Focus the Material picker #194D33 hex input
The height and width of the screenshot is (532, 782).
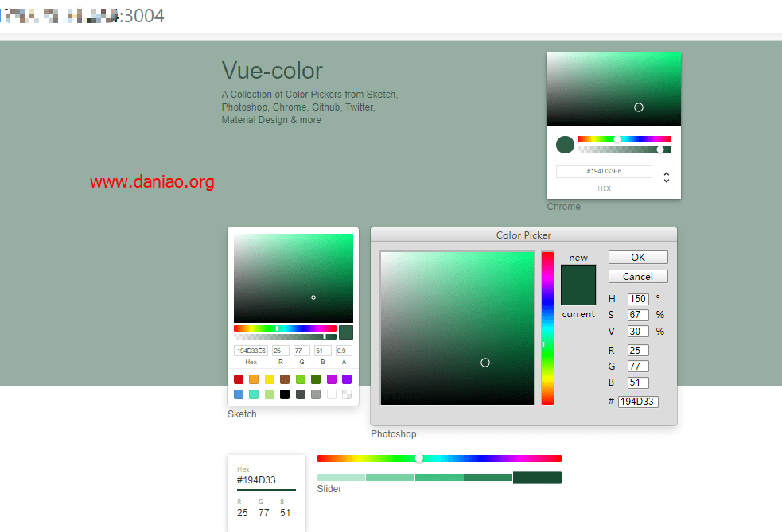pyautogui.click(x=267, y=480)
